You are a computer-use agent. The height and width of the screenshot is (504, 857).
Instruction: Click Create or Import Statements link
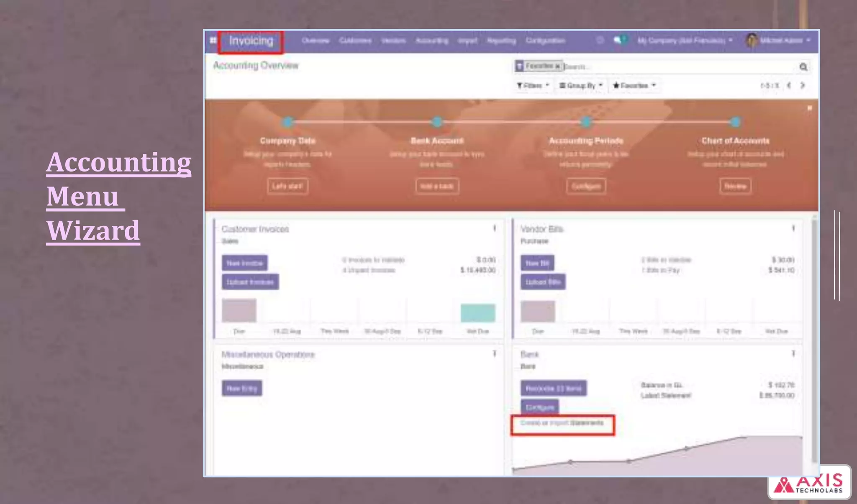pos(562,423)
